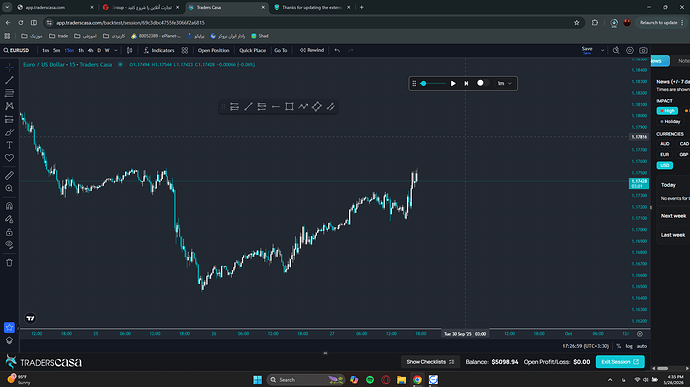This screenshot has height=387, width=690.
Task: Toggle the High impact news filter
Action: [667, 111]
